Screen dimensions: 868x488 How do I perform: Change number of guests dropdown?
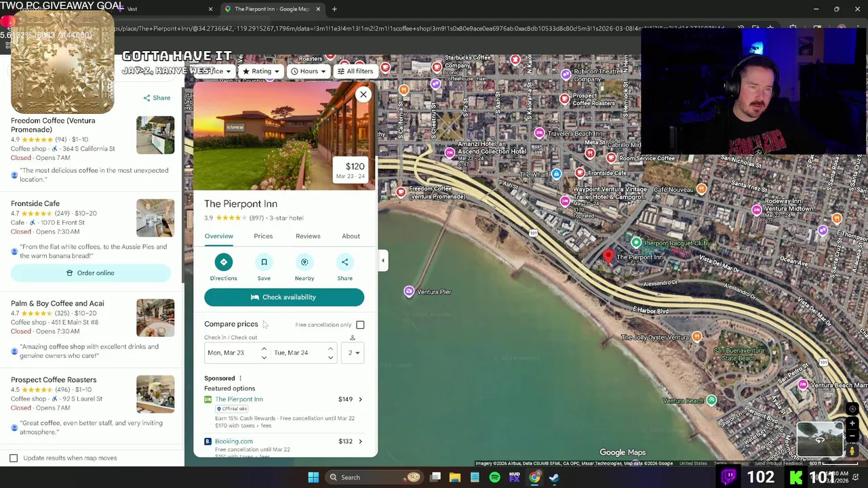353,352
